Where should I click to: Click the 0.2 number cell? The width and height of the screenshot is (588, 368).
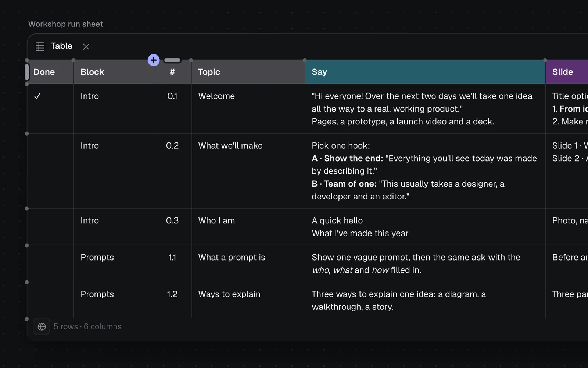172,171
